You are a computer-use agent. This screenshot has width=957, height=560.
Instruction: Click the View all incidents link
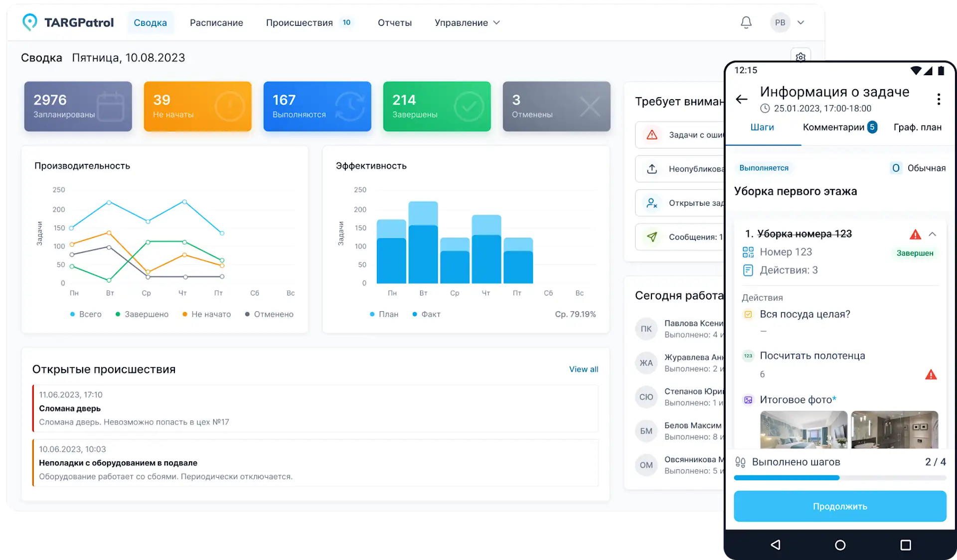(x=583, y=369)
